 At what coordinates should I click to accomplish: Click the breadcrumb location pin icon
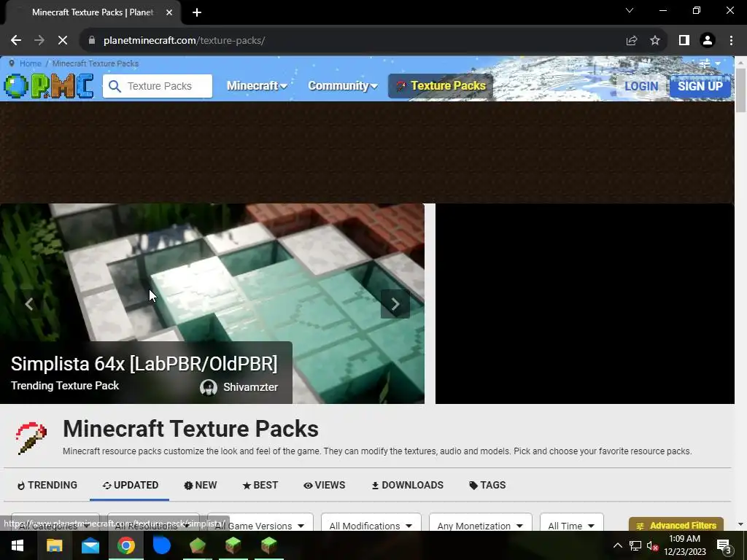pyautogui.click(x=12, y=63)
